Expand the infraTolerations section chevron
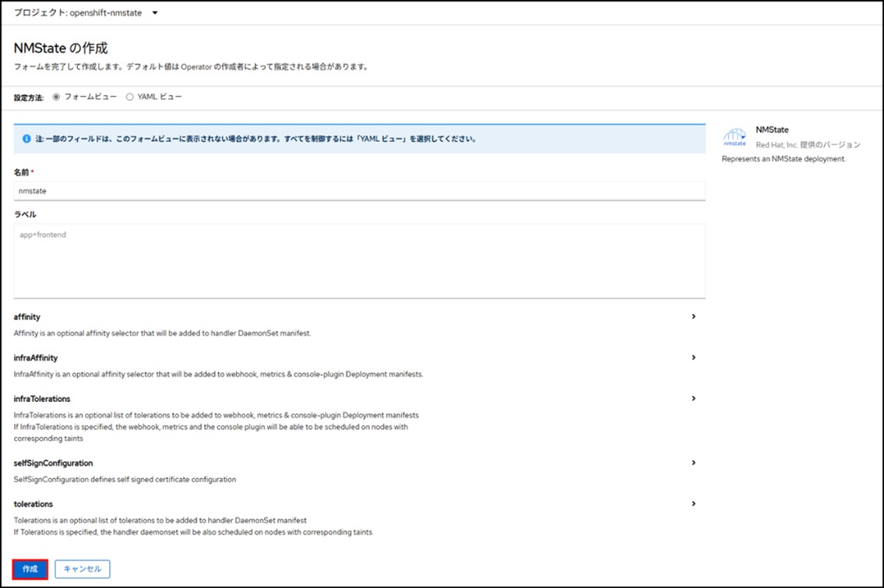Image resolution: width=884 pixels, height=588 pixels. coord(693,399)
